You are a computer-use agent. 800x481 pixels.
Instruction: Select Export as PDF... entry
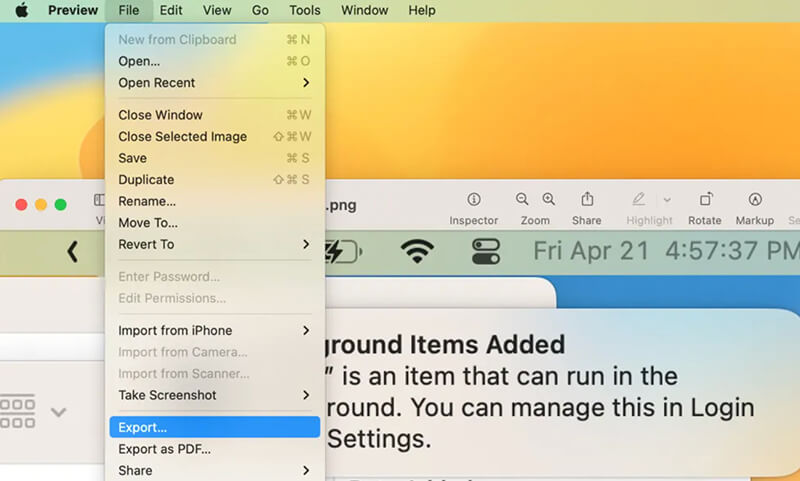pos(215,449)
